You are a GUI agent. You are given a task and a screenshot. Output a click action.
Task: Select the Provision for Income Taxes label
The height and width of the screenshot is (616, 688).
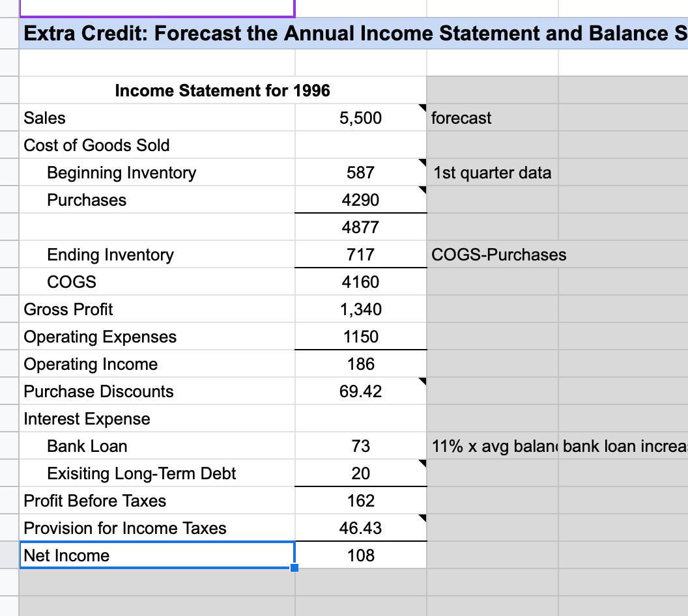(157, 528)
